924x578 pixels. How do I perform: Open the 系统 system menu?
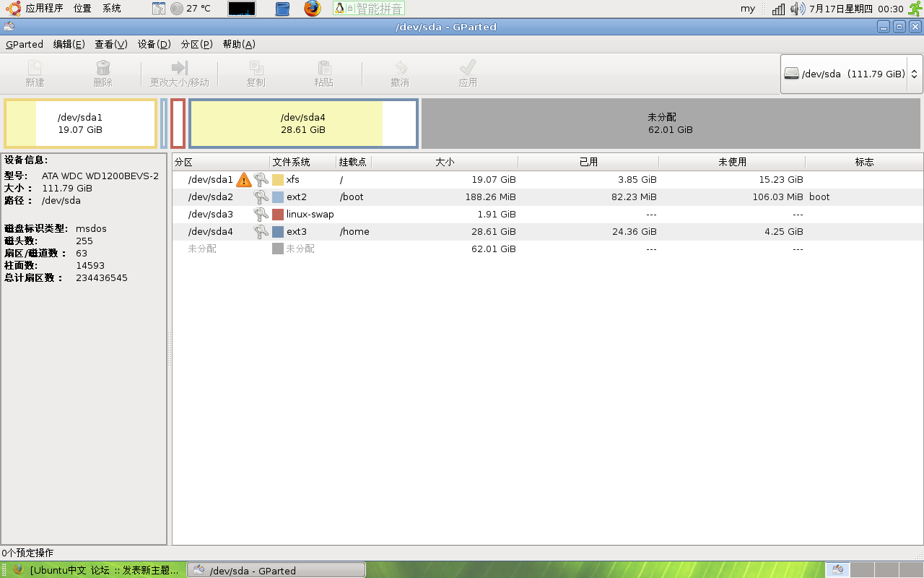coord(111,9)
